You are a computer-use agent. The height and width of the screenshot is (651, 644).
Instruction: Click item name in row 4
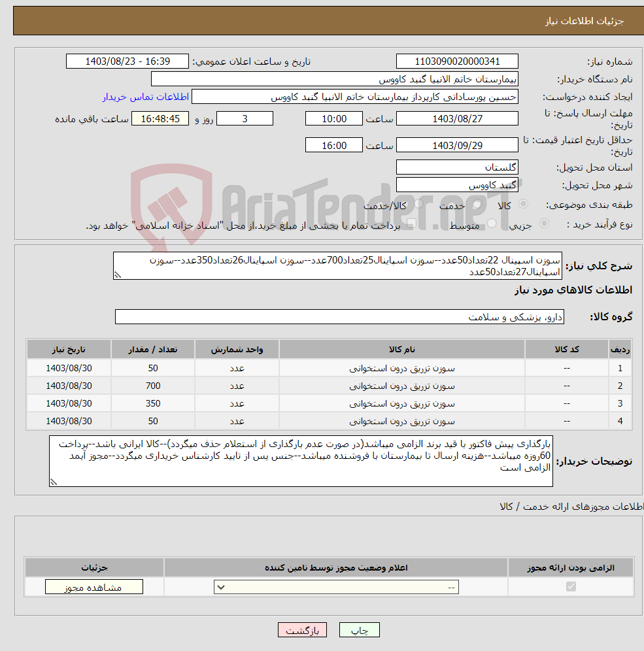[402, 422]
